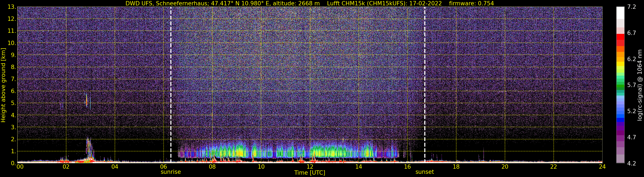Click the colorbar tick value 6.7

coord(632,33)
